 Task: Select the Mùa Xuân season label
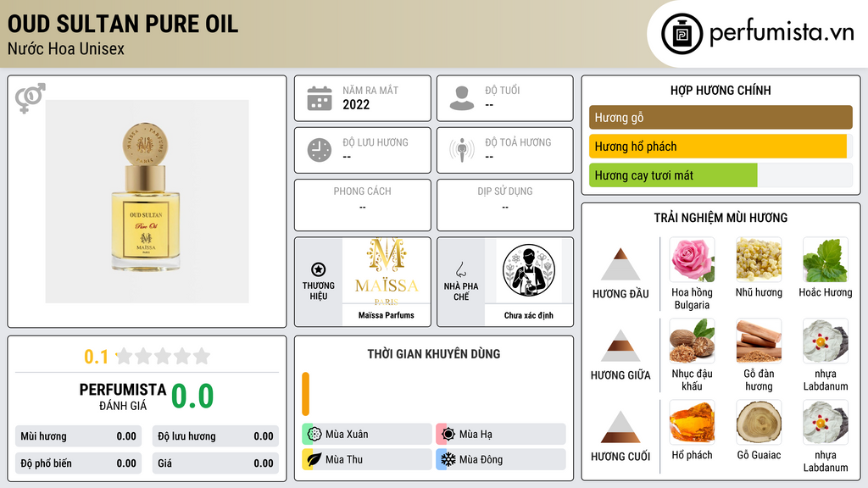click(347, 435)
